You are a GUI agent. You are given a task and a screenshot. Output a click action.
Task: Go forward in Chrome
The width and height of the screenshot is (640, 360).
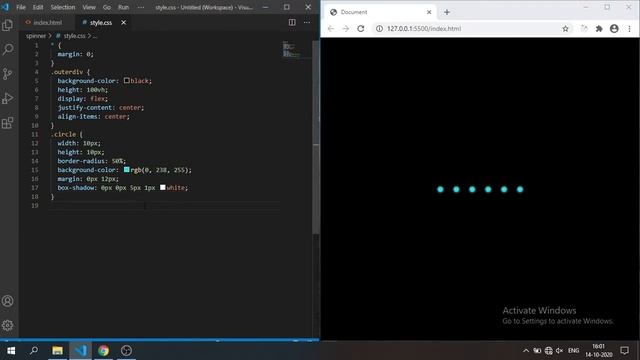click(x=346, y=29)
